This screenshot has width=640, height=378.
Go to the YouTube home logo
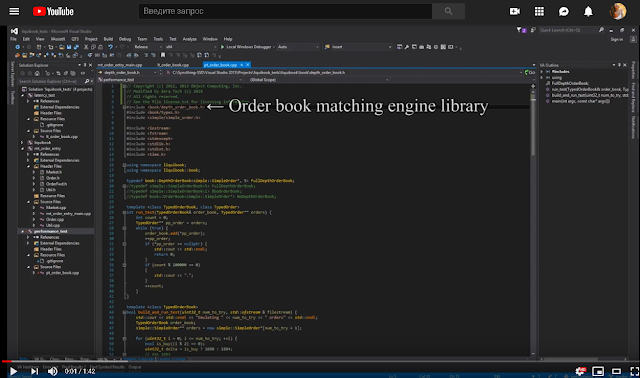(x=53, y=11)
